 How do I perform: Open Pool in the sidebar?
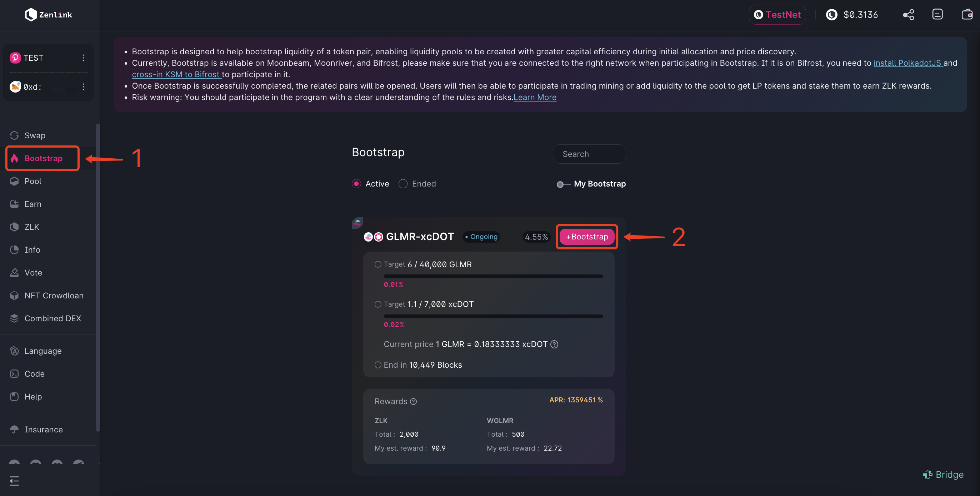click(33, 181)
